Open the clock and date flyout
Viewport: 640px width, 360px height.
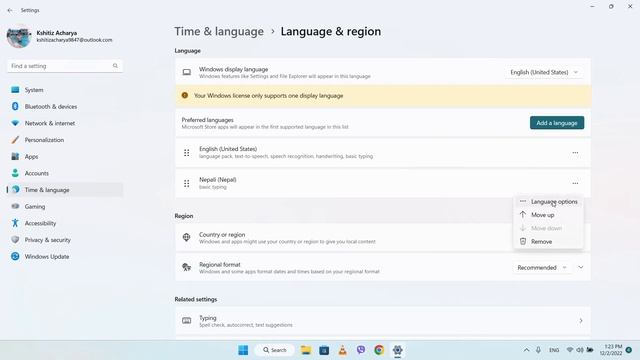[x=611, y=350]
